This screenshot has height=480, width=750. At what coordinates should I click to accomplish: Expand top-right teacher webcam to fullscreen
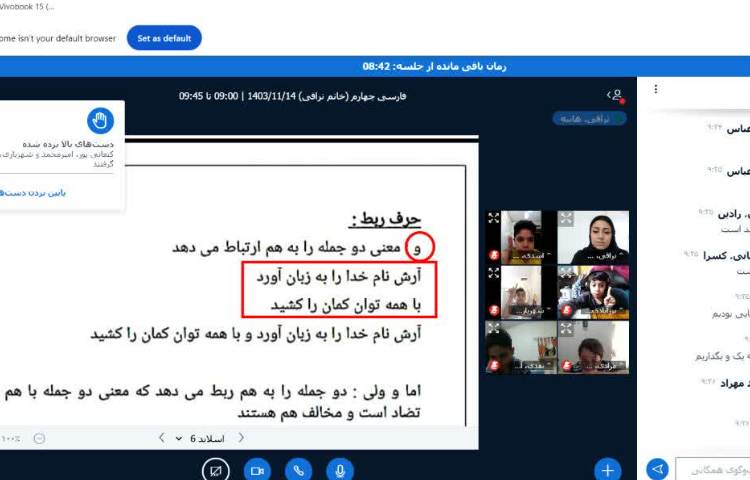click(x=566, y=218)
